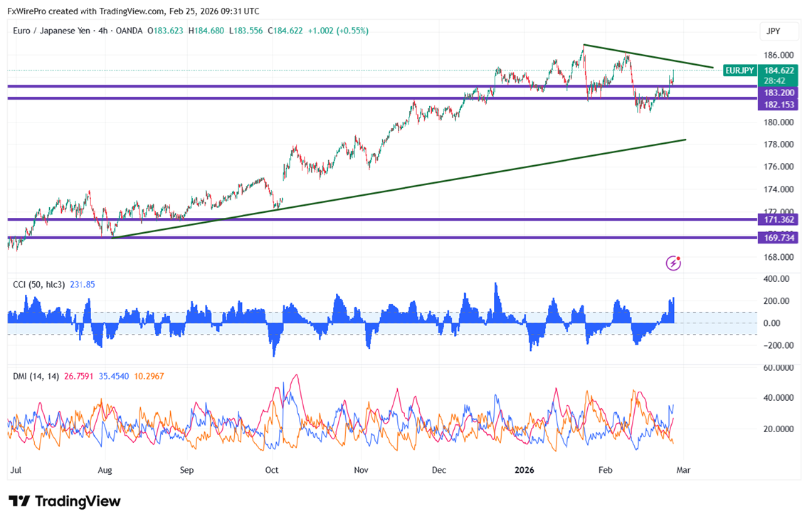Click the DMI value 10.2967

(x=149, y=377)
